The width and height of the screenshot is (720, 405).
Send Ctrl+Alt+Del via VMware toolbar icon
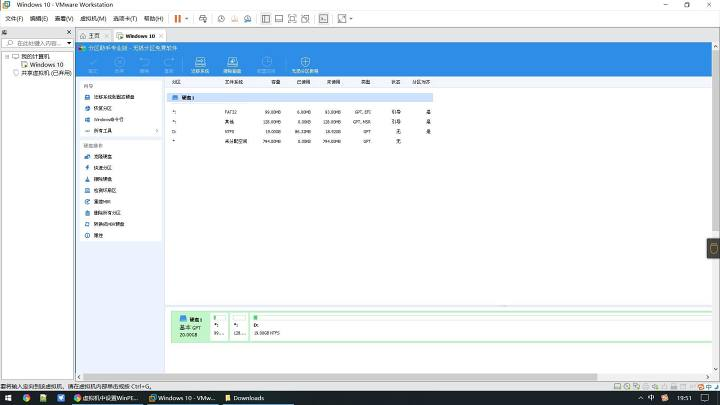202,19
